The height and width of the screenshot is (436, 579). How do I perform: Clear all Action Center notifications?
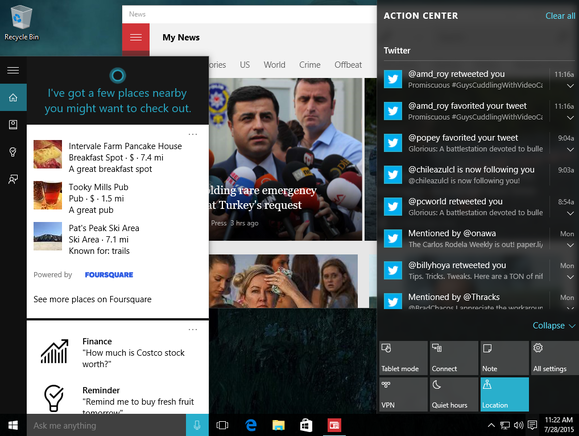(x=560, y=16)
